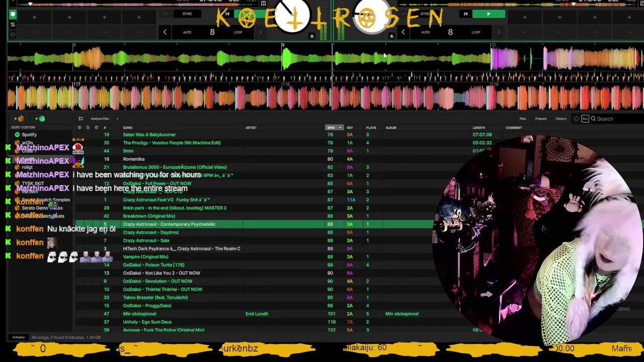The height and width of the screenshot is (362, 644).
Task: Click the file type column header icon
Action: [x=88, y=128]
